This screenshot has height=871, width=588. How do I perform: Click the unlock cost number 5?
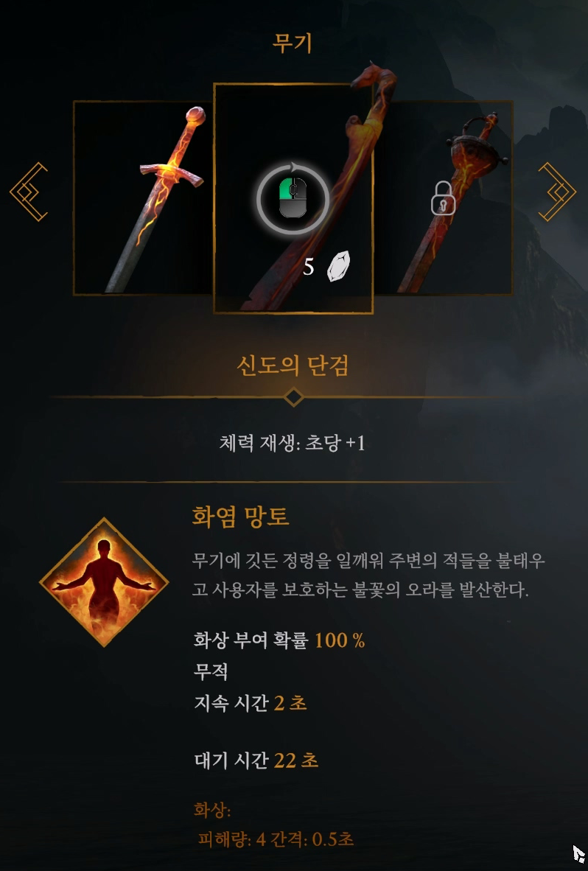pos(309,267)
